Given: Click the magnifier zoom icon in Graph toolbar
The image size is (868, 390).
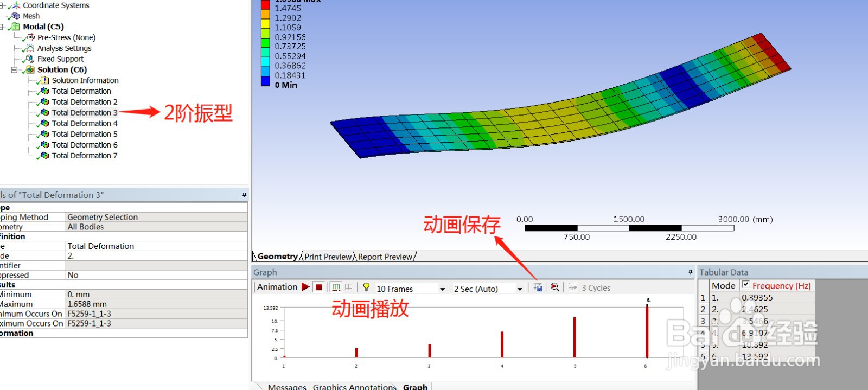Looking at the screenshot, I should (x=554, y=287).
